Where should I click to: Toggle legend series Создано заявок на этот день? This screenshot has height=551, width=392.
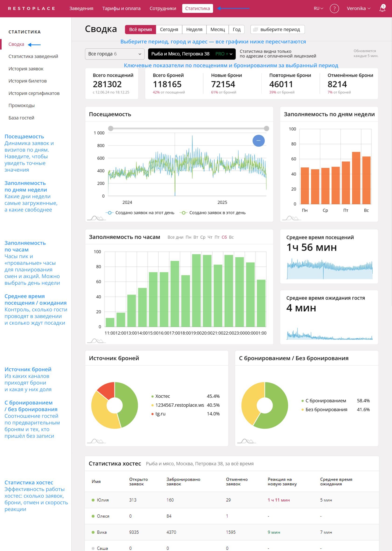[140, 213]
